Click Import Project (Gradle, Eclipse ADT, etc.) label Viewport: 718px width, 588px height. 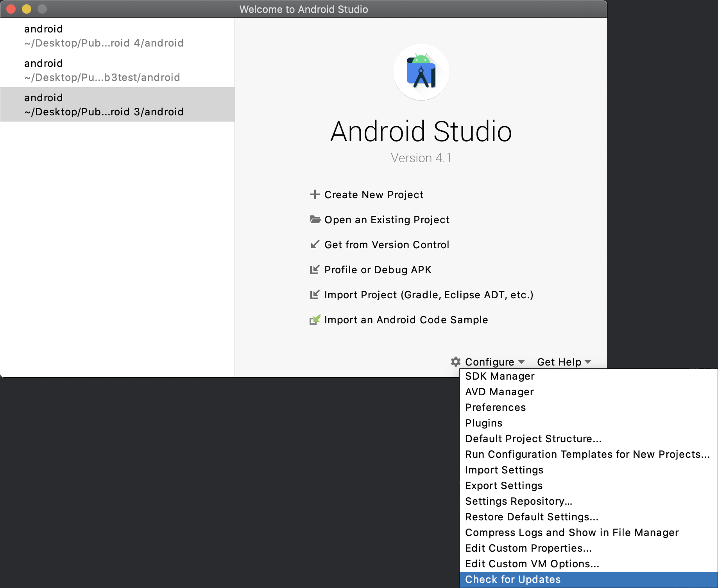coord(429,295)
